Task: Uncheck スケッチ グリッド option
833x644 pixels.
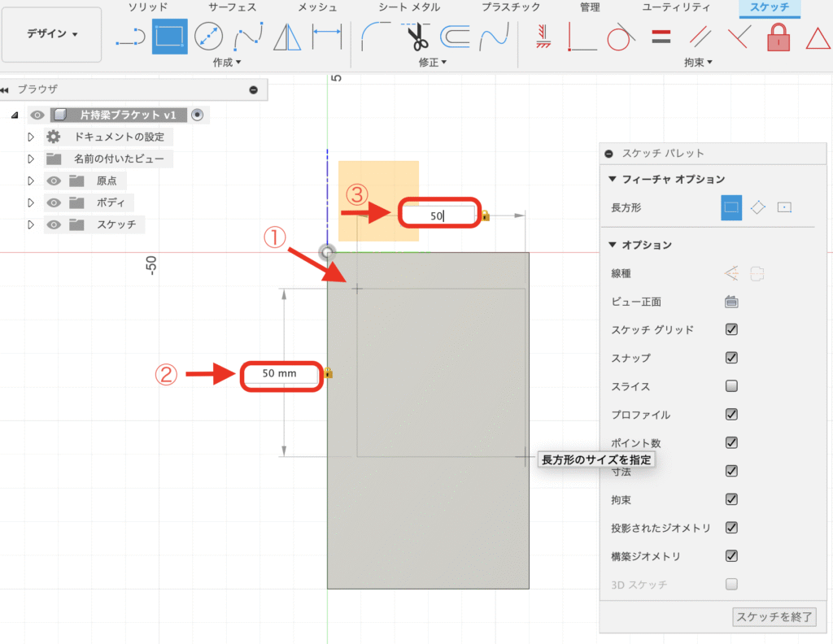Action: pyautogui.click(x=731, y=329)
